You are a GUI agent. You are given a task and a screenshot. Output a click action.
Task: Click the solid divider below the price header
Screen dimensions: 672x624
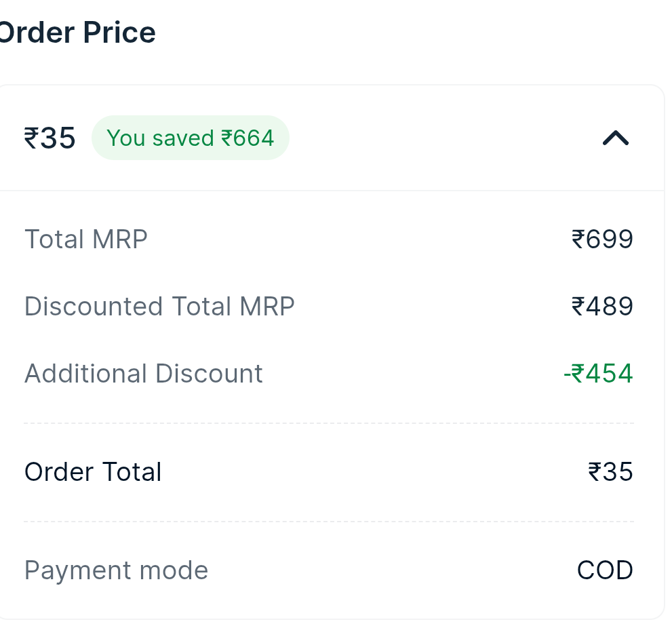[x=329, y=191]
